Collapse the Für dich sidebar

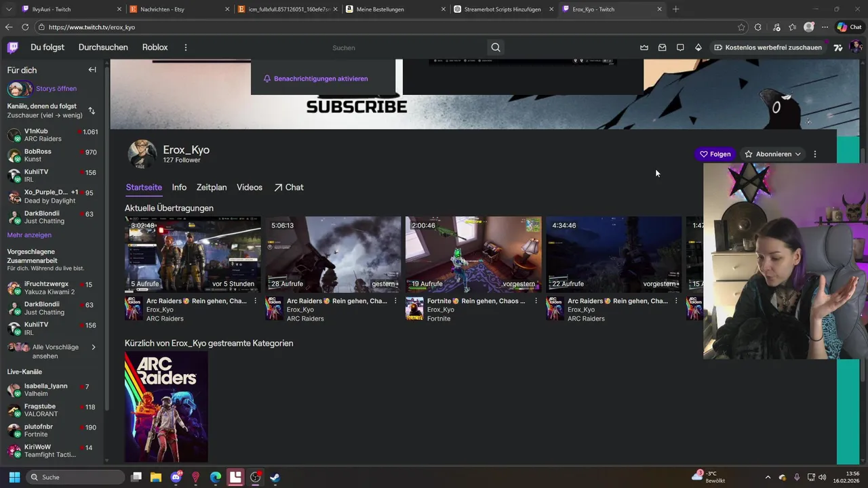pyautogui.click(x=92, y=70)
